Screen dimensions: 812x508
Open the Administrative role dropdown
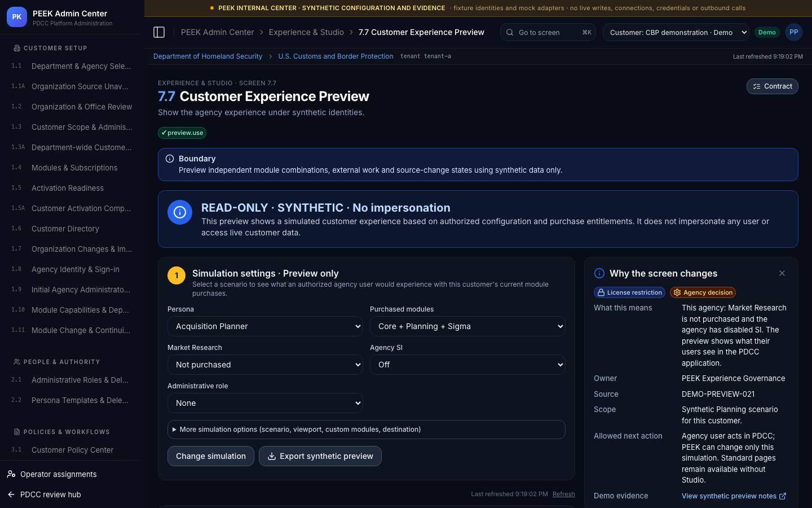(x=265, y=403)
